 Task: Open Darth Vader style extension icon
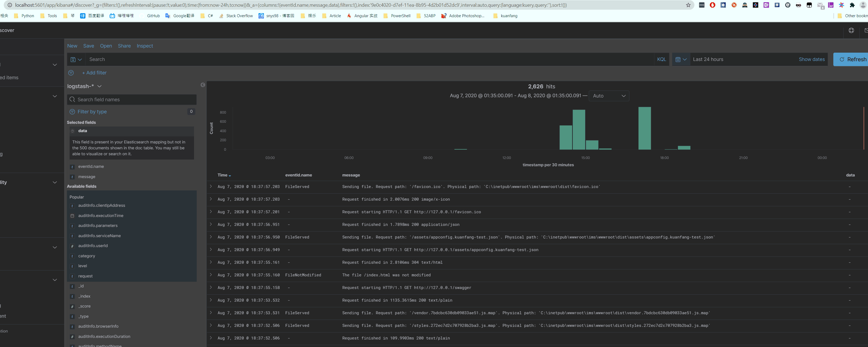tap(745, 5)
